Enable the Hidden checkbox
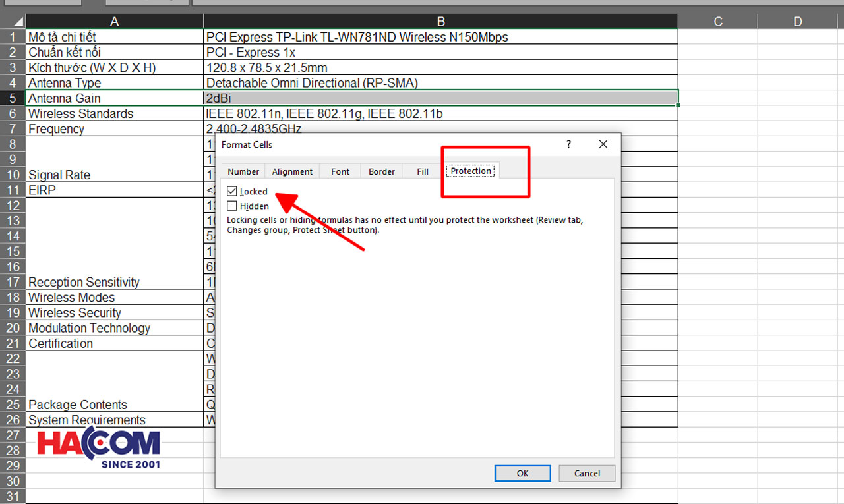 click(232, 206)
